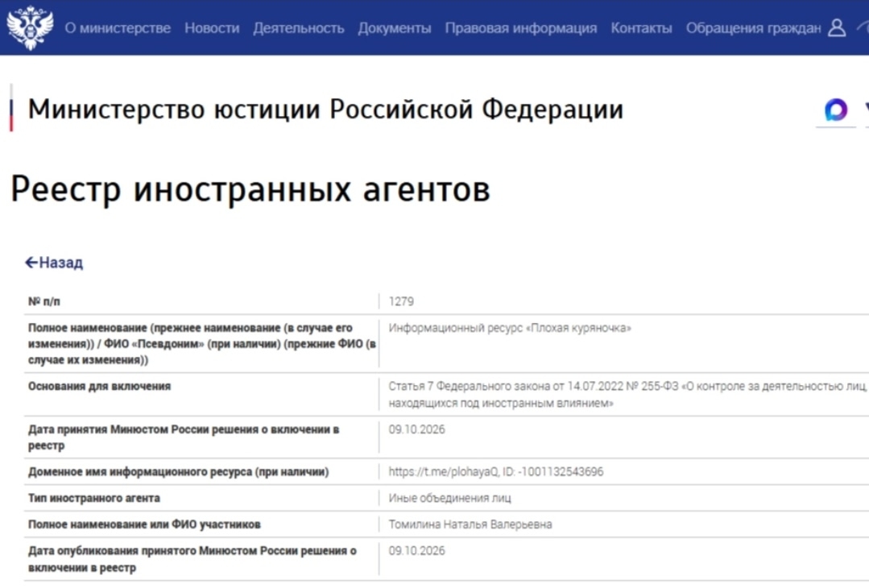Select the 'Иные объединения лиц' value
The width and height of the screenshot is (869, 588).
click(450, 499)
